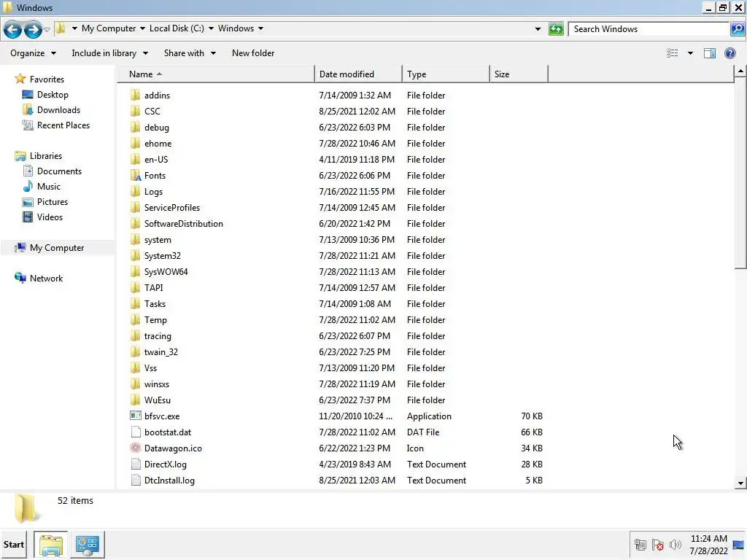Select Libraries in the navigation pane
Image resolution: width=747 pixels, height=560 pixels.
point(46,156)
